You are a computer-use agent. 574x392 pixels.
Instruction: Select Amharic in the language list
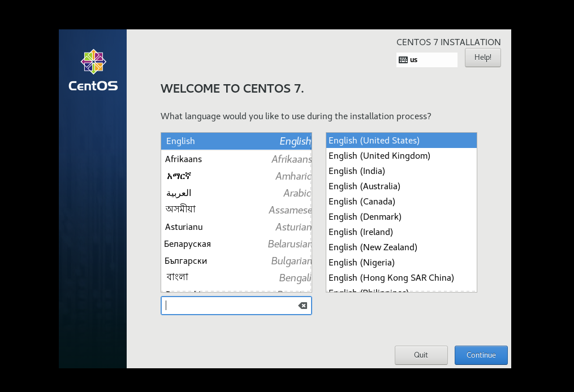pyautogui.click(x=236, y=176)
